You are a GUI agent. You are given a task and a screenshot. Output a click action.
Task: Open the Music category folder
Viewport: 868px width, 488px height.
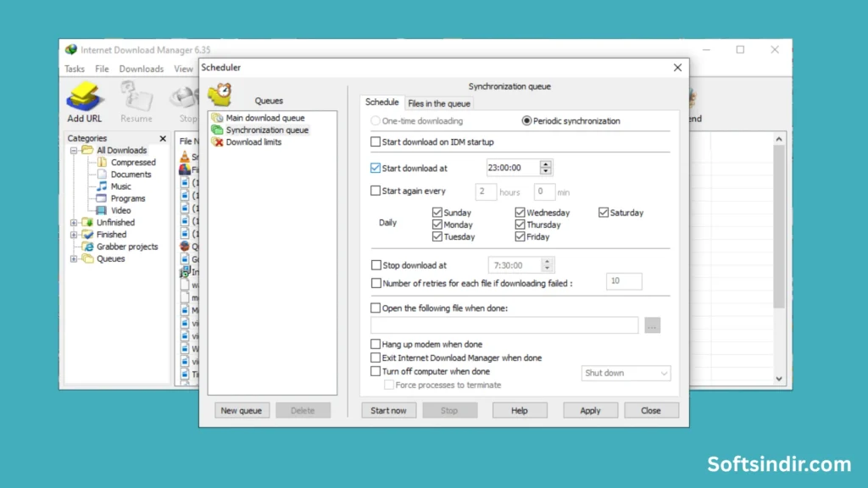(x=120, y=186)
